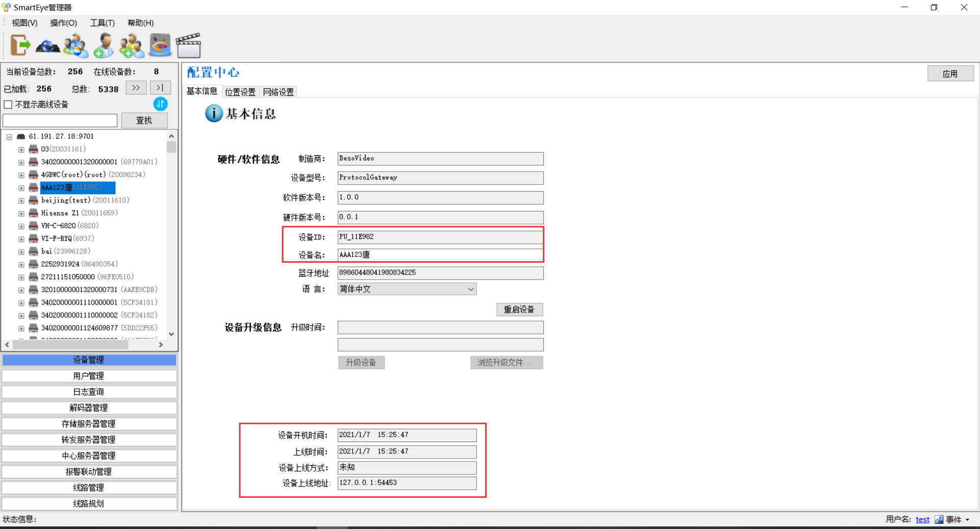Switch to the 网络设置 tab
Viewport: 980px width, 529px height.
(x=278, y=92)
